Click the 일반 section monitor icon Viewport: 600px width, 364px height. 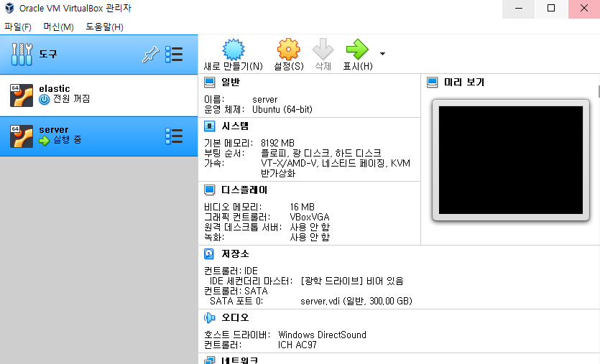click(x=209, y=83)
